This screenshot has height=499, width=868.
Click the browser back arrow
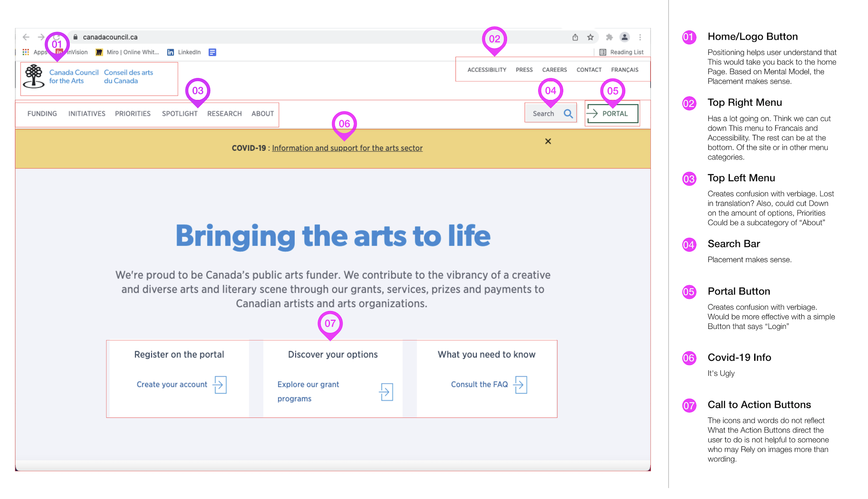click(x=26, y=37)
